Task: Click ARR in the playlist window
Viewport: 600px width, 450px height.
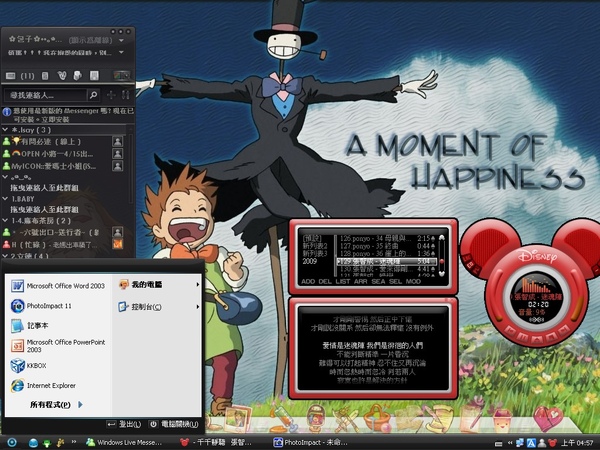Action: 360,281
